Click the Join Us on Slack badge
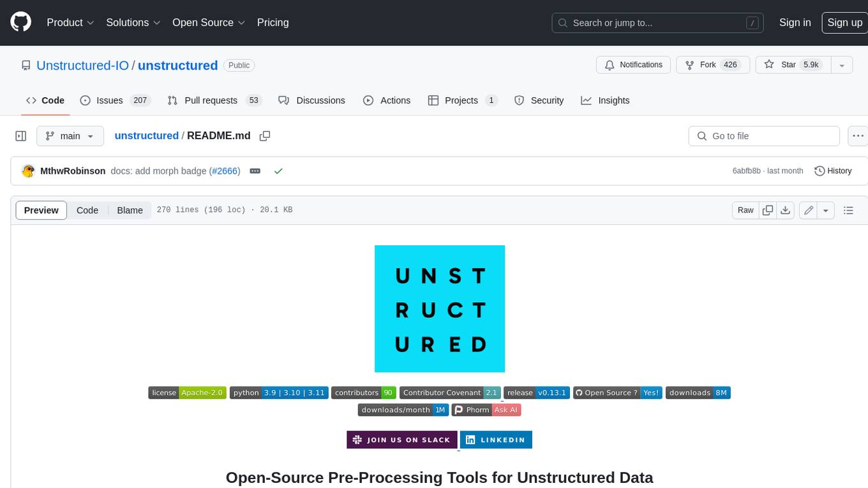The height and width of the screenshot is (488, 868). [x=402, y=439]
